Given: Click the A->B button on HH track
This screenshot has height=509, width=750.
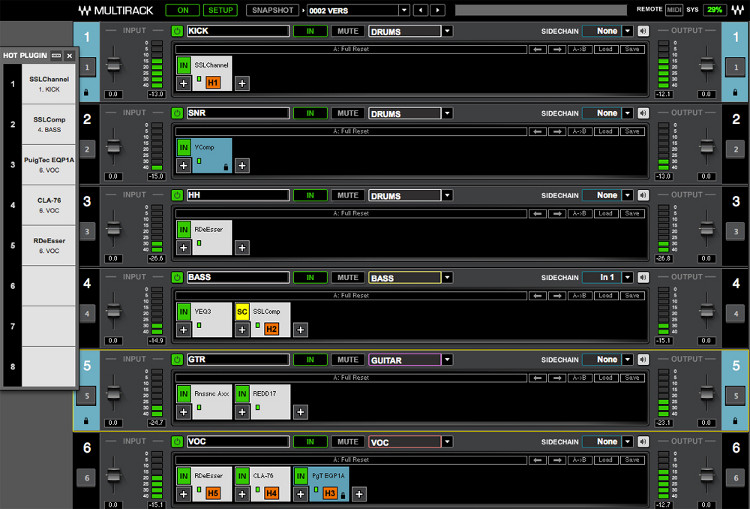Looking at the screenshot, I should tap(579, 214).
